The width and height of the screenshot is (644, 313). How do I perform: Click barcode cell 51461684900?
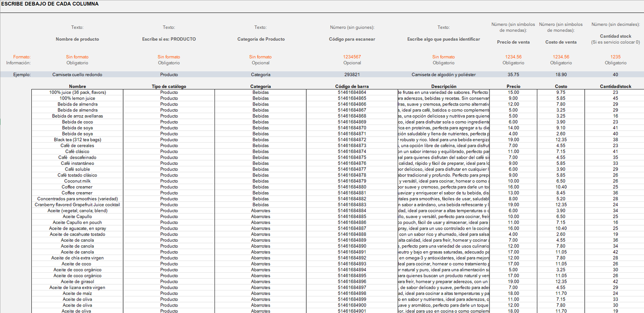[352, 305]
